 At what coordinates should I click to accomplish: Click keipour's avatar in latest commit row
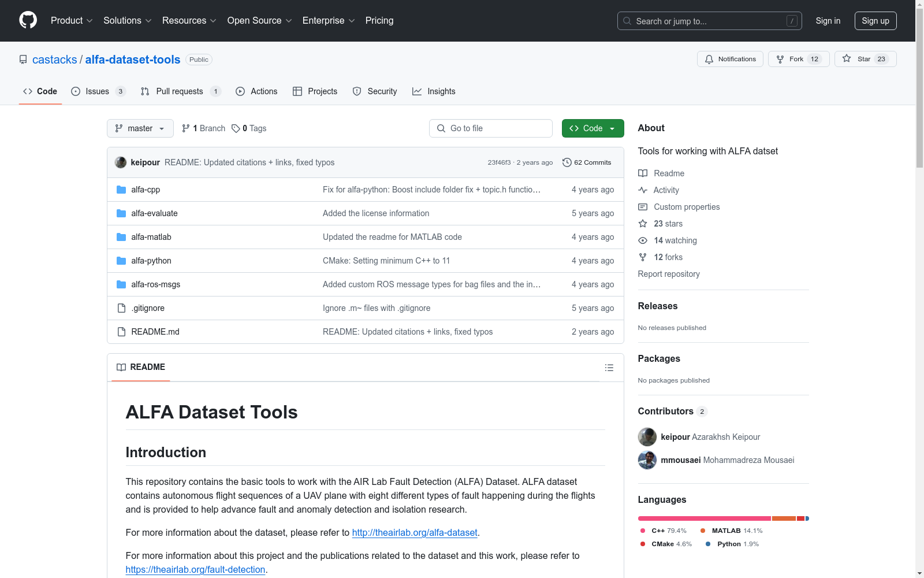pos(121,162)
